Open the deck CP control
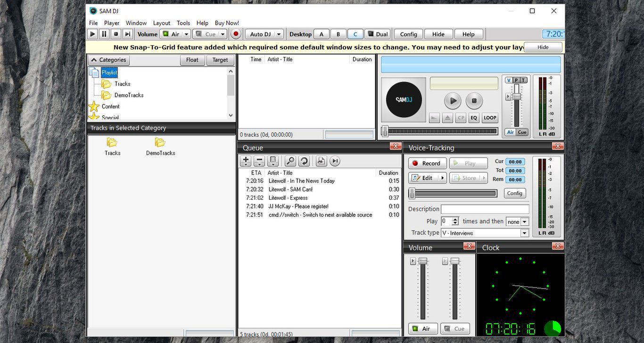The width and height of the screenshot is (644, 343). coord(461,118)
